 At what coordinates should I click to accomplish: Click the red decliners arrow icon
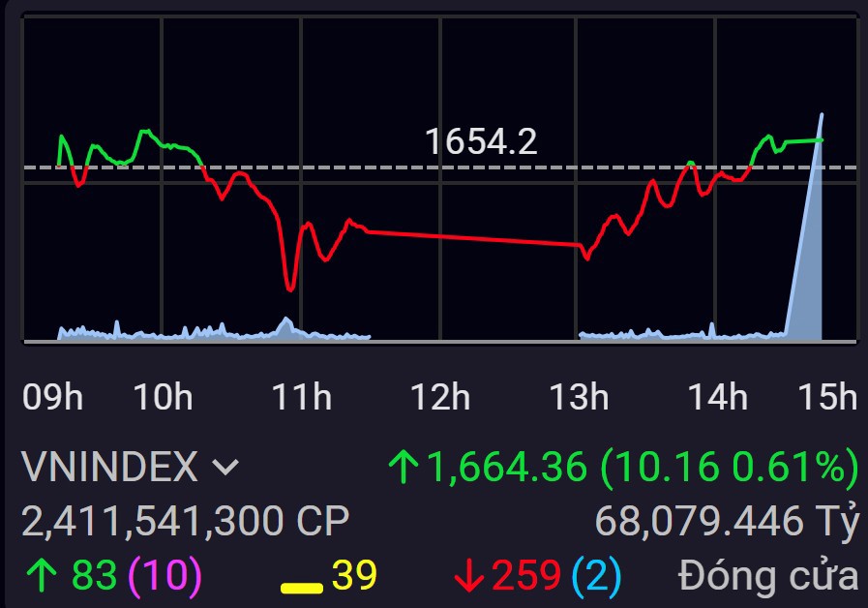(x=468, y=576)
